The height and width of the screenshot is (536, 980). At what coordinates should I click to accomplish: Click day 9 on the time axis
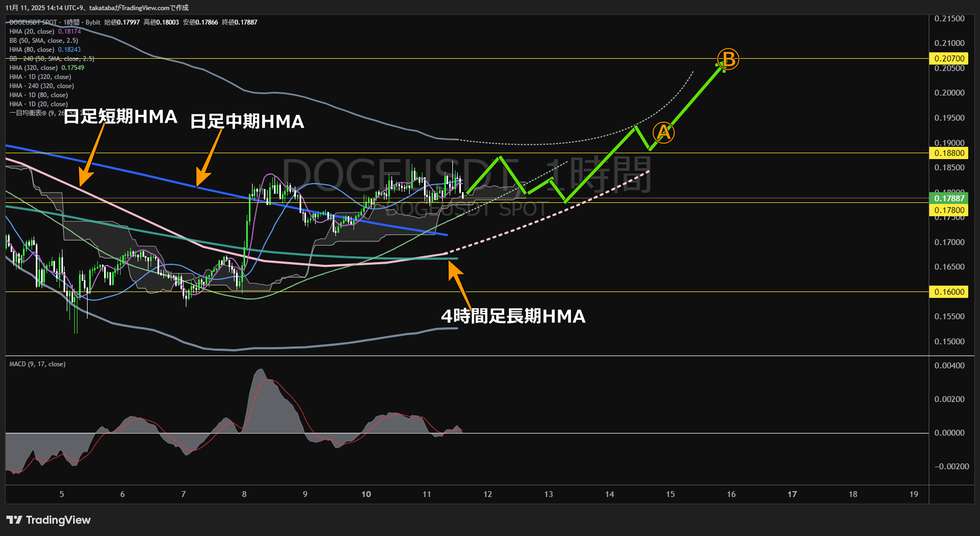tap(305, 494)
